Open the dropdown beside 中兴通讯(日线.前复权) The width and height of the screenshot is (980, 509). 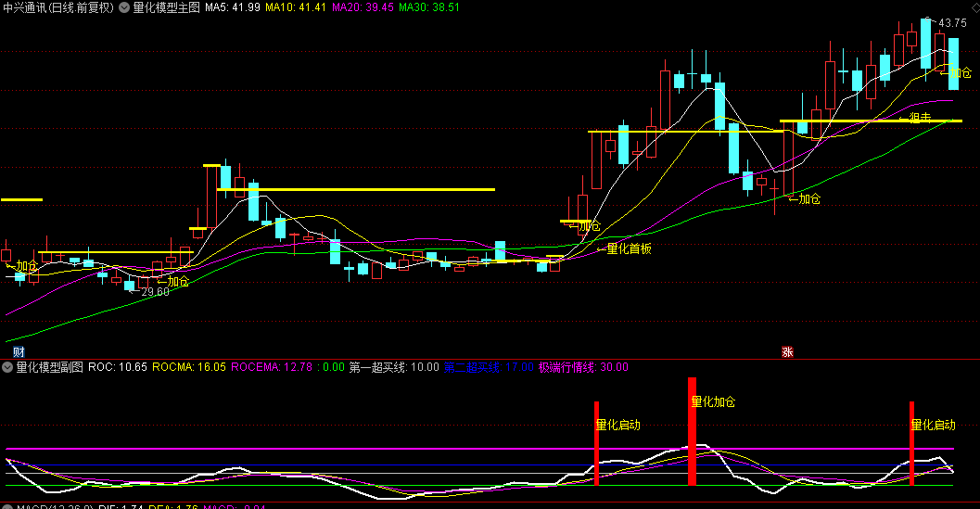click(124, 7)
